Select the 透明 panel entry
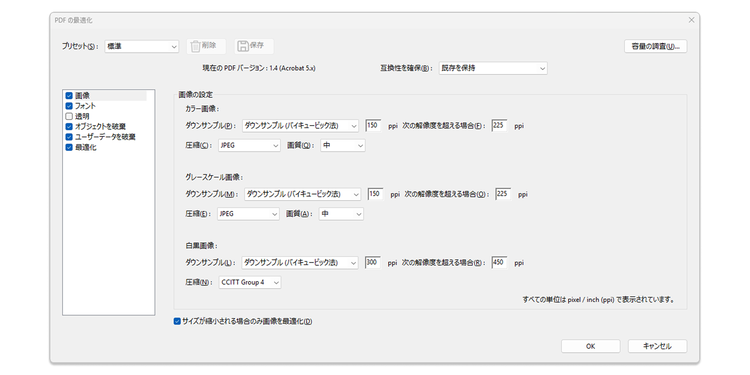 click(82, 116)
